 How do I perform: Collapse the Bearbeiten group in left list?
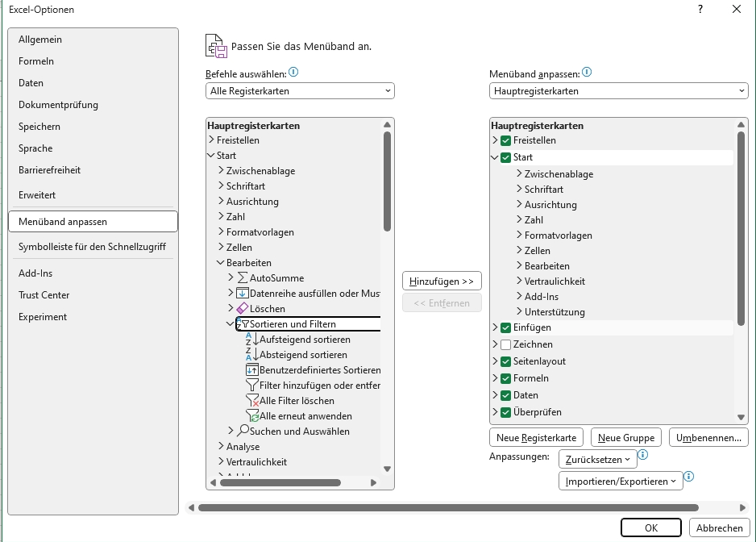(x=220, y=263)
